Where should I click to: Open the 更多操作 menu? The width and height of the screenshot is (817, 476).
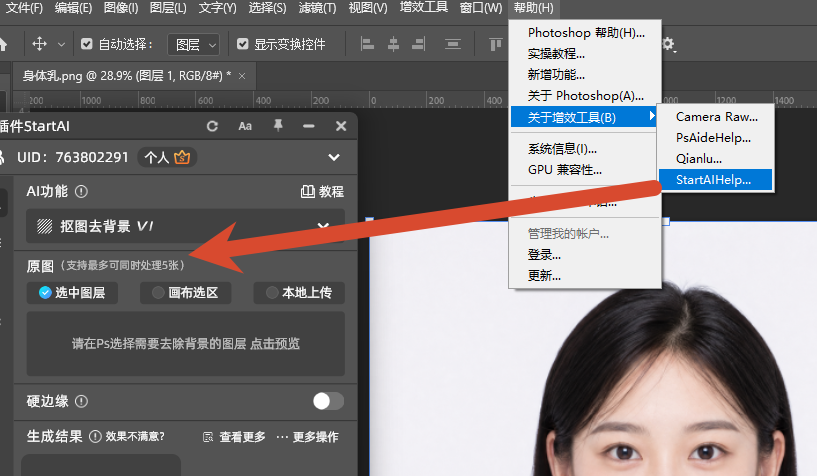(x=307, y=437)
